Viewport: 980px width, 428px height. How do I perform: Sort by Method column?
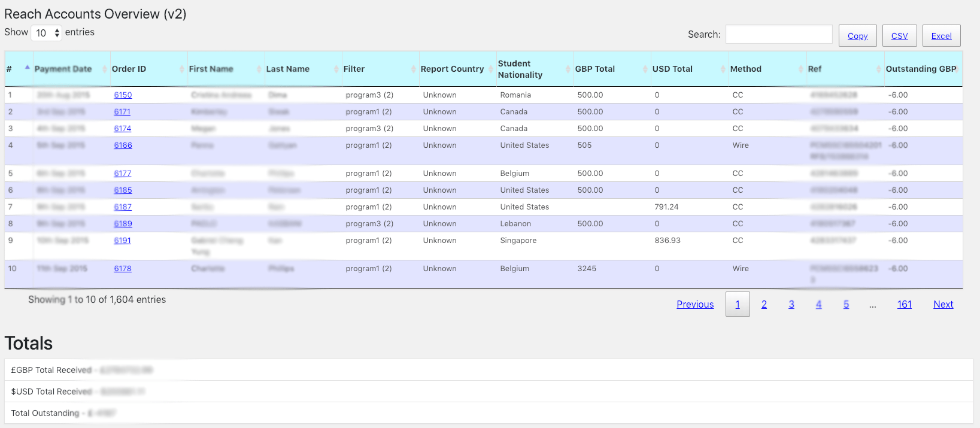(767, 69)
